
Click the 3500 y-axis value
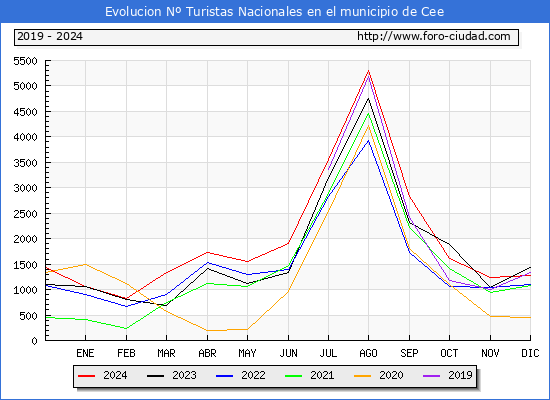[25, 163]
